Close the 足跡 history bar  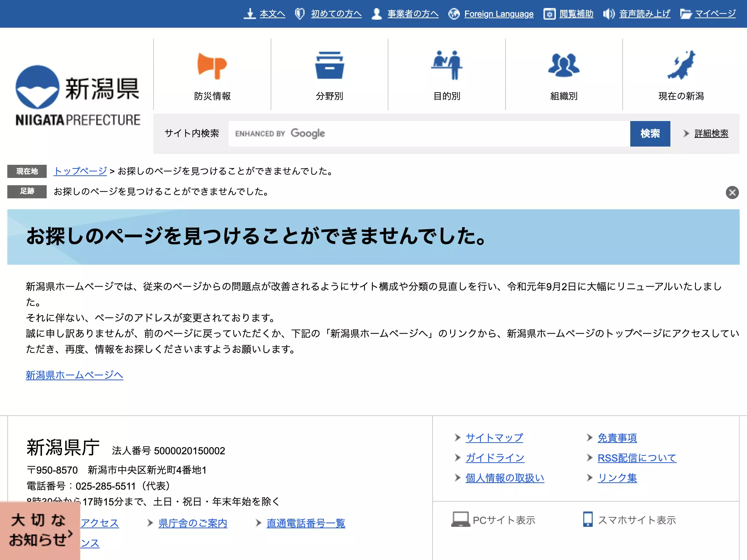[x=732, y=192]
